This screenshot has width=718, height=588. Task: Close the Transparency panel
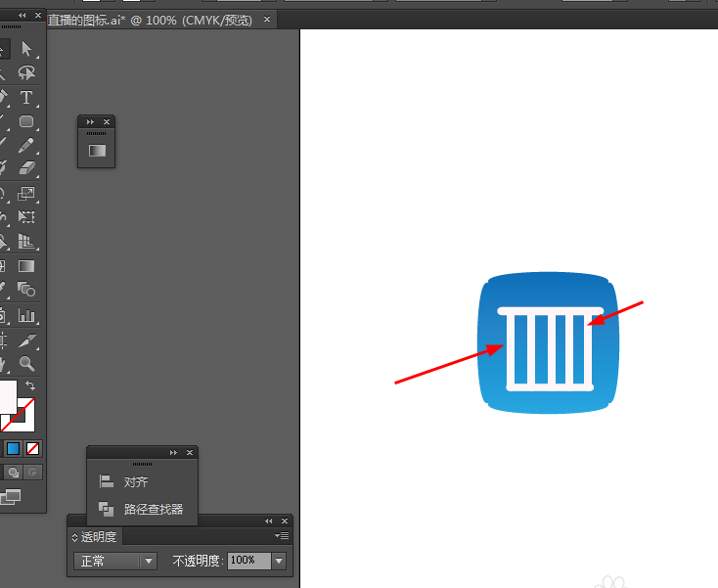285,521
